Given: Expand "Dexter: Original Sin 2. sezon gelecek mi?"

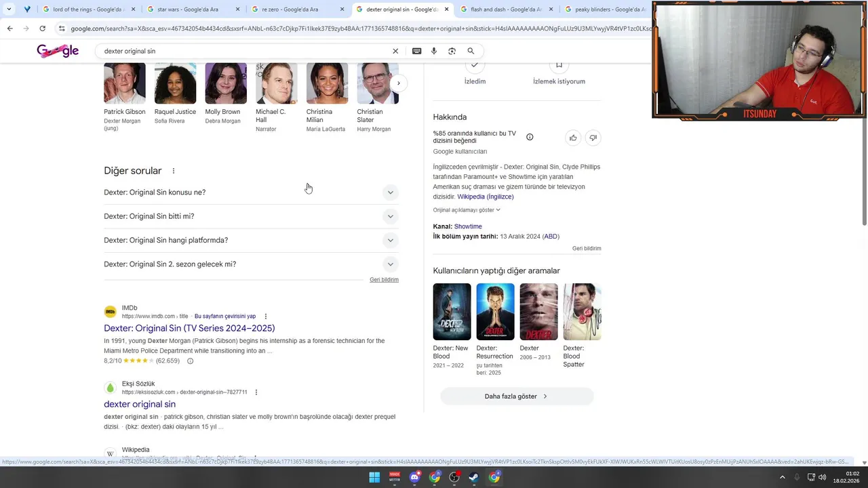Looking at the screenshot, I should (x=251, y=264).
